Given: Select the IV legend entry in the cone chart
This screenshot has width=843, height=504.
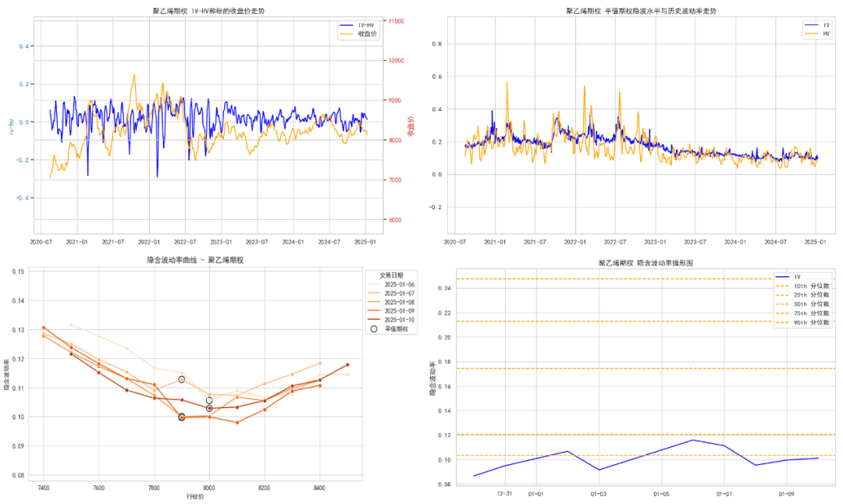Looking at the screenshot, I should click(x=788, y=277).
